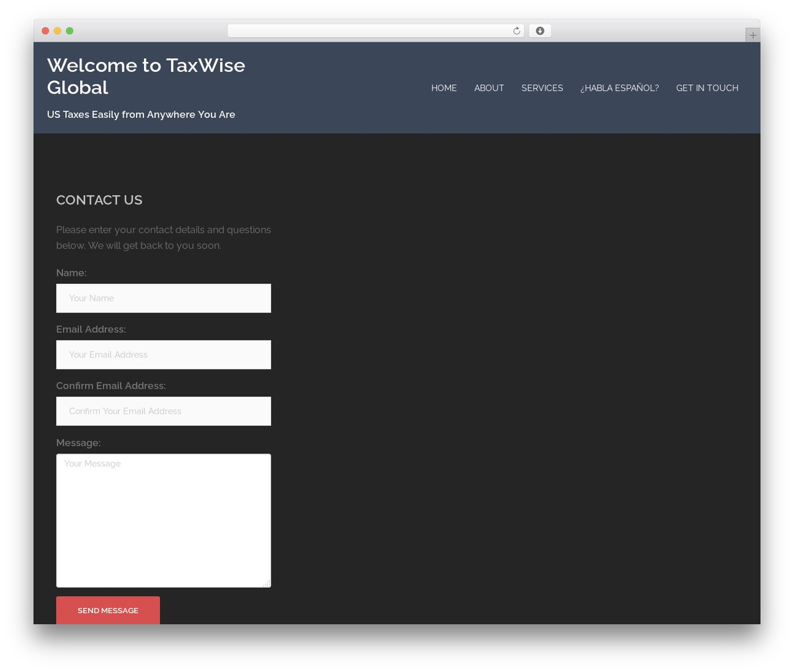Click the Confirm Email Address: label
The image size is (794, 672).
(x=111, y=386)
